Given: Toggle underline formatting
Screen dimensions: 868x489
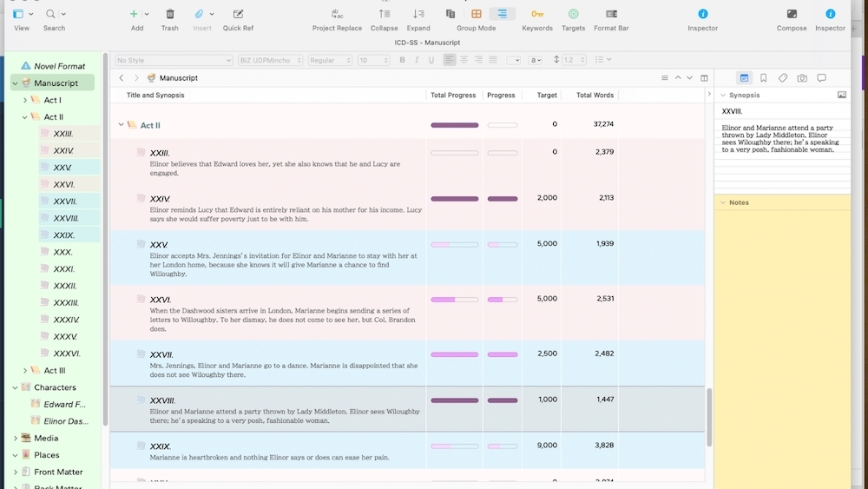Looking at the screenshot, I should point(431,60).
